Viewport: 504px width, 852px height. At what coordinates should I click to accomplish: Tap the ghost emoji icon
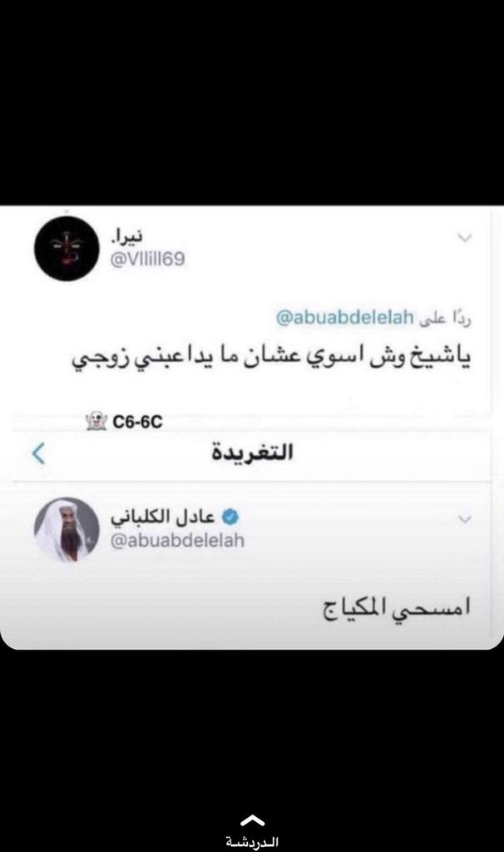click(x=96, y=421)
